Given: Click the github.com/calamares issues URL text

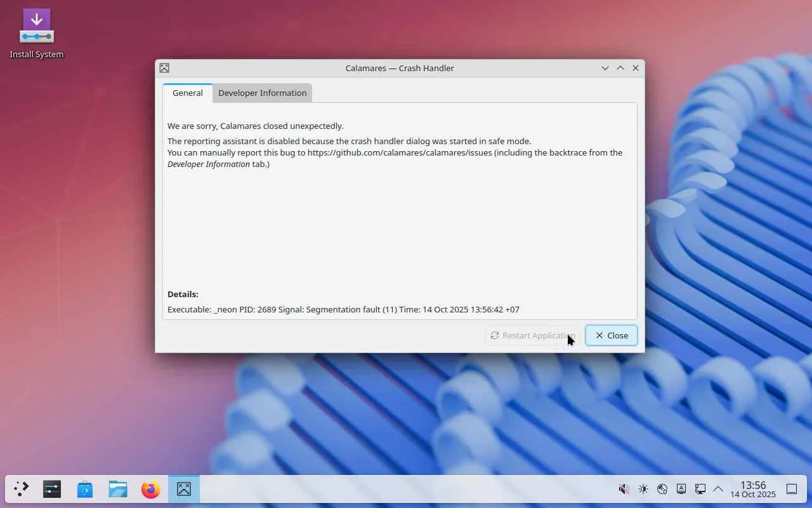Looking at the screenshot, I should 400,152.
